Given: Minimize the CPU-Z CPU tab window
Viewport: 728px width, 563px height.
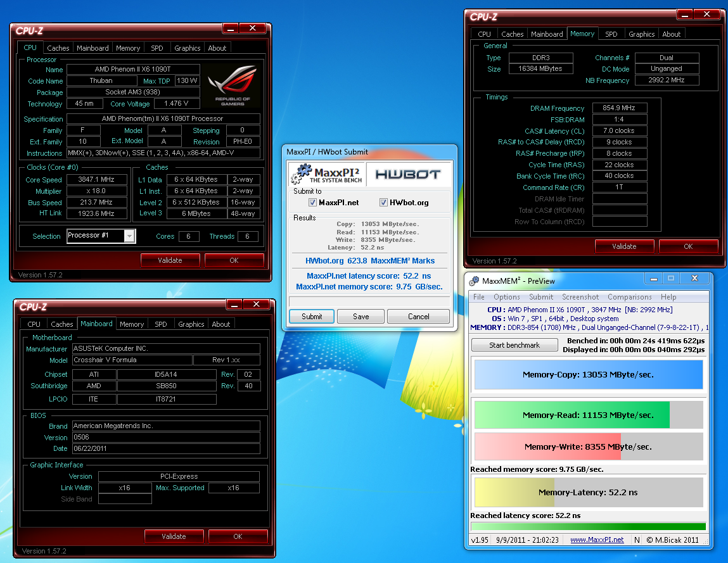Looking at the screenshot, I should pos(230,28).
